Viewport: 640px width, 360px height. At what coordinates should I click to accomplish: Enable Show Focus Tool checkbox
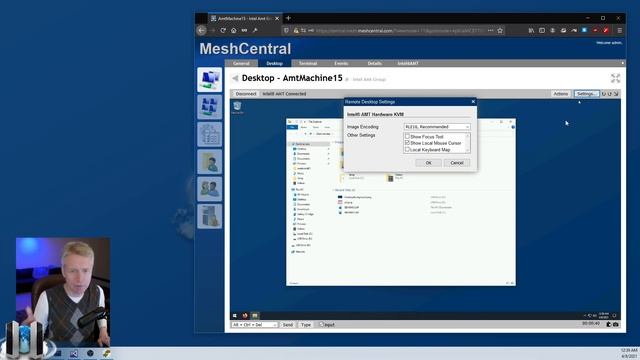(407, 136)
